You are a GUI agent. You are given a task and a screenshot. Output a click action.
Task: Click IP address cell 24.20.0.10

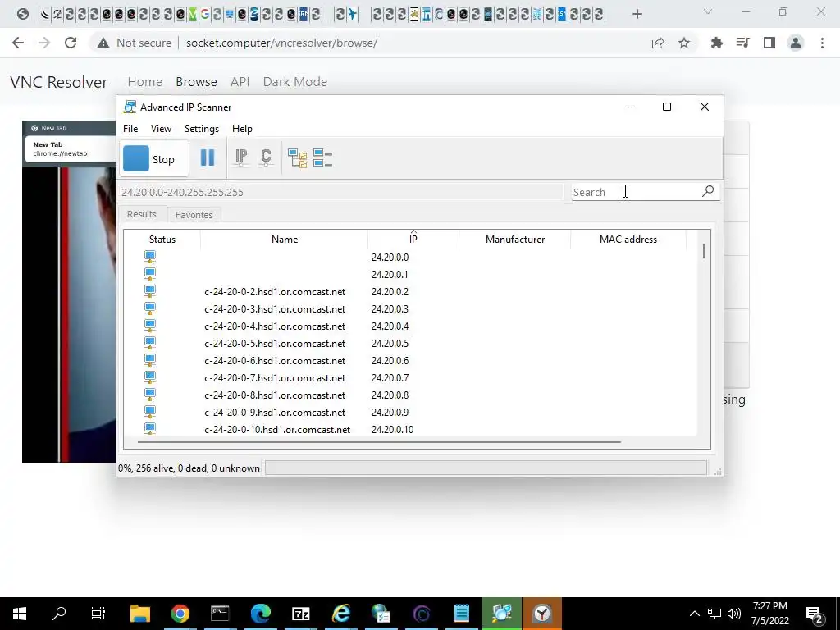click(393, 430)
